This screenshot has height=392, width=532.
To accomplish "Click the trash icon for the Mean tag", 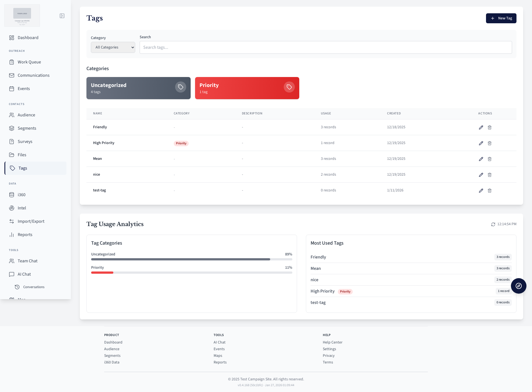I will pos(490,159).
